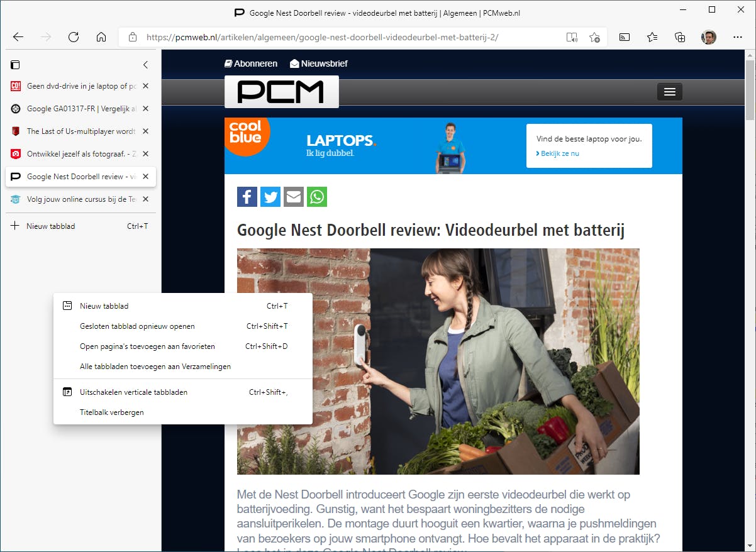756x552 pixels.
Task: Add this page to favorites star icon
Action: (594, 37)
